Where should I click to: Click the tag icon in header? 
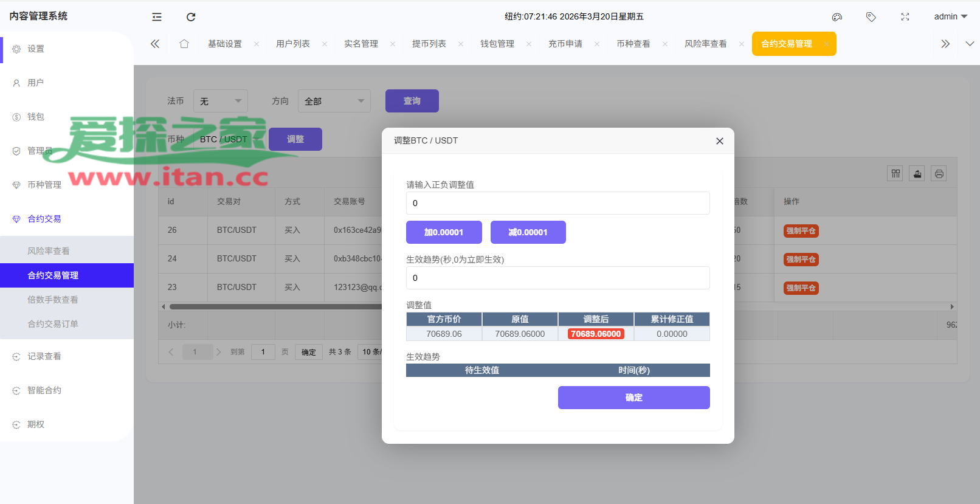tap(871, 17)
